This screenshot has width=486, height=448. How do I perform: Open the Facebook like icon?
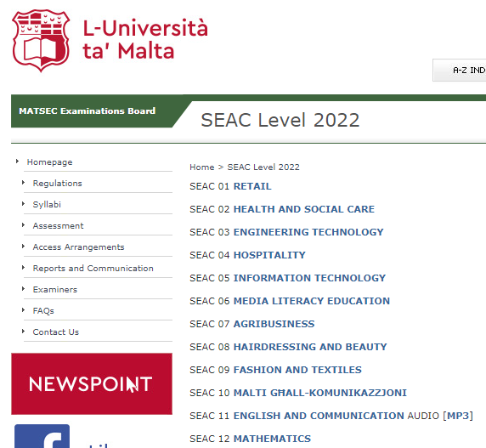(42, 436)
